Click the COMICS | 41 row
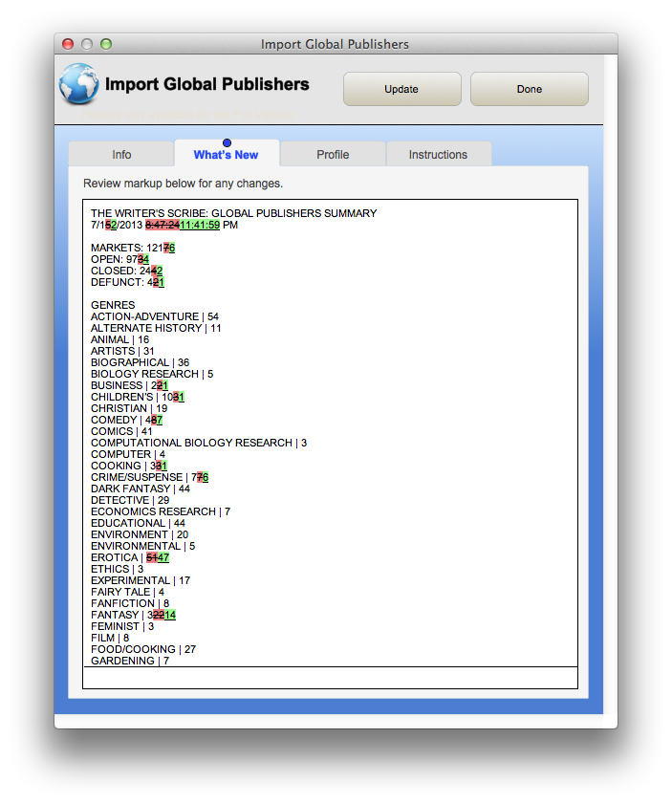This screenshot has height=804, width=672. click(121, 431)
